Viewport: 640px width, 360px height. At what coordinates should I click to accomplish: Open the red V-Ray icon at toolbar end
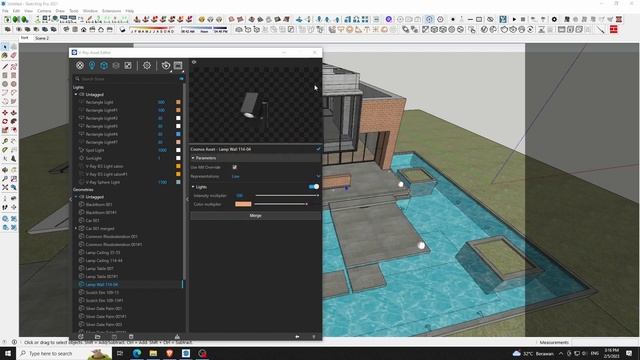pyautogui.click(x=613, y=29)
